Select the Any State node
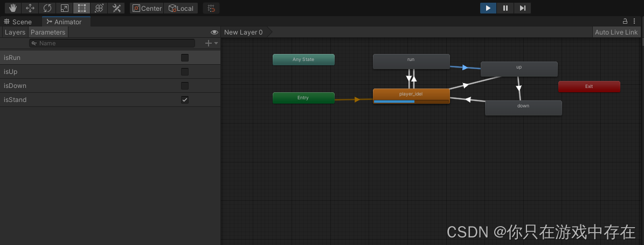The width and height of the screenshot is (644, 245). [x=303, y=59]
